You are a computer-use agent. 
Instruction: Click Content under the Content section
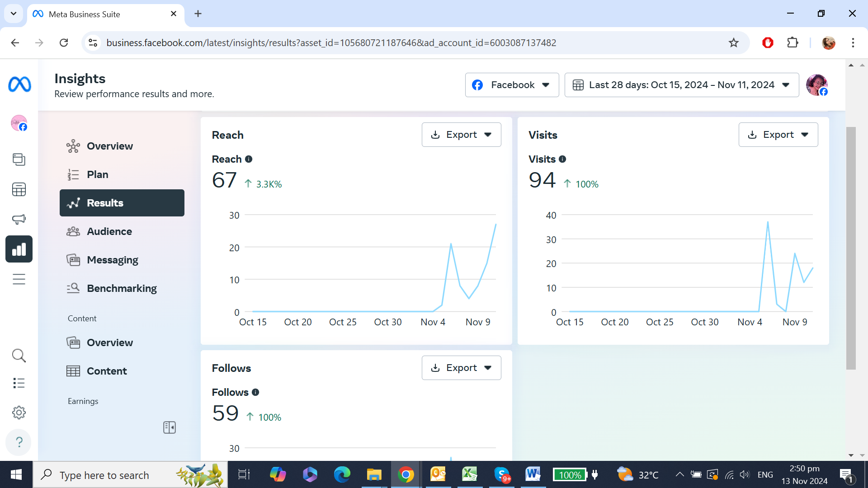tap(107, 371)
